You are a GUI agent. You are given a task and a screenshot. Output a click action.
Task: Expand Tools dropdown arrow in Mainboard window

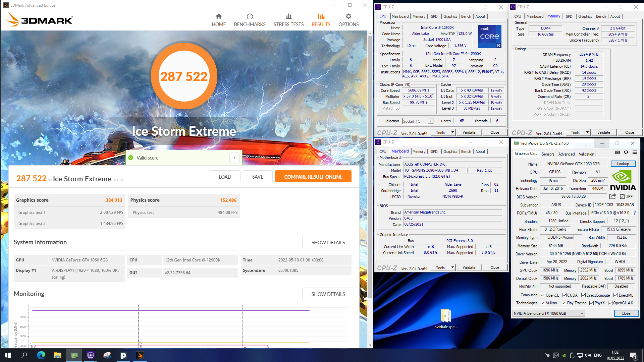tap(452, 267)
